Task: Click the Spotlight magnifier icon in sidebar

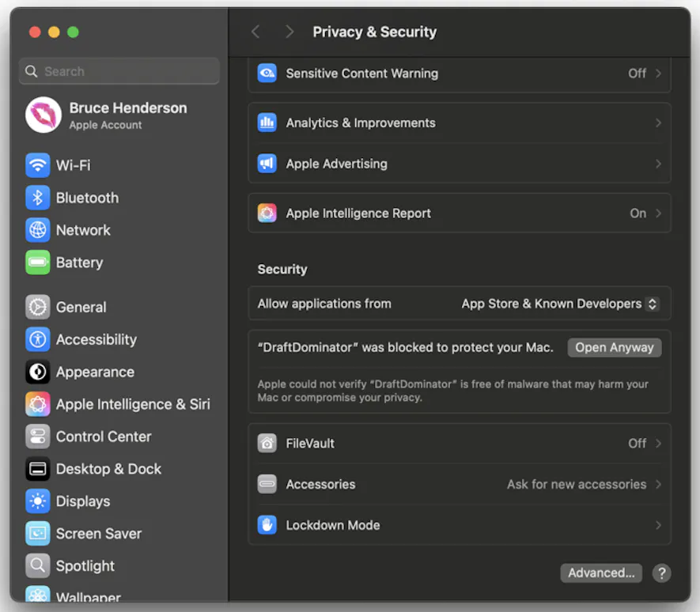Action: tap(37, 566)
